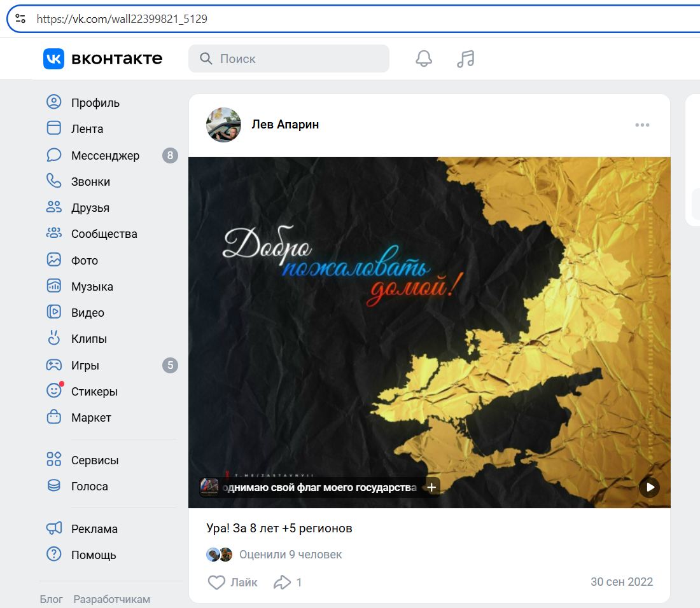Image resolution: width=700 pixels, height=608 pixels.
Task: Open Лев Апарин profile link
Action: [x=285, y=125]
